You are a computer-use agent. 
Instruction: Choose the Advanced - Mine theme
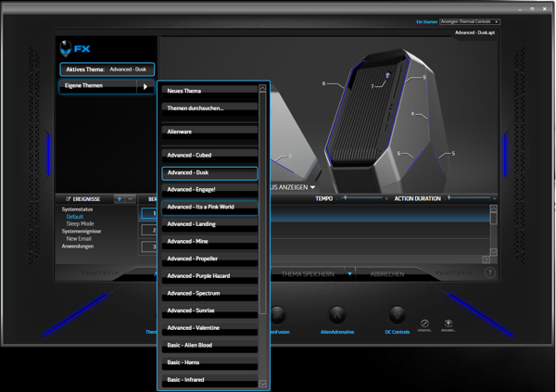coord(209,242)
